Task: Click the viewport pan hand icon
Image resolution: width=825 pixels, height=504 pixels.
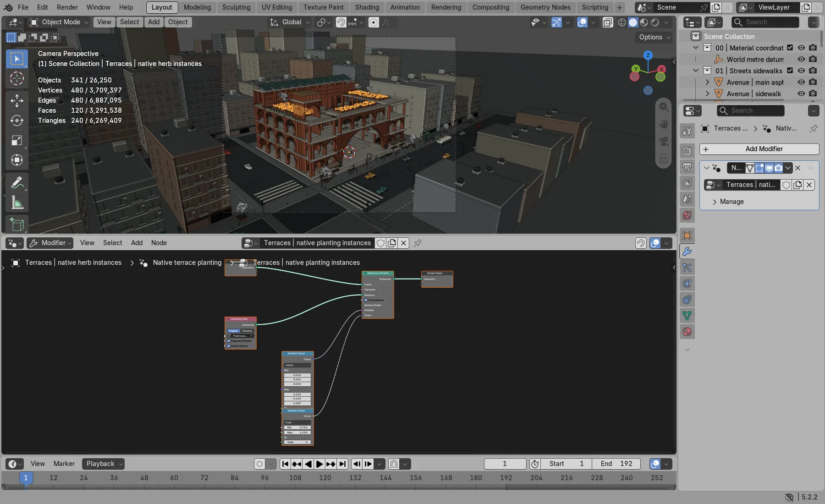Action: click(x=664, y=124)
